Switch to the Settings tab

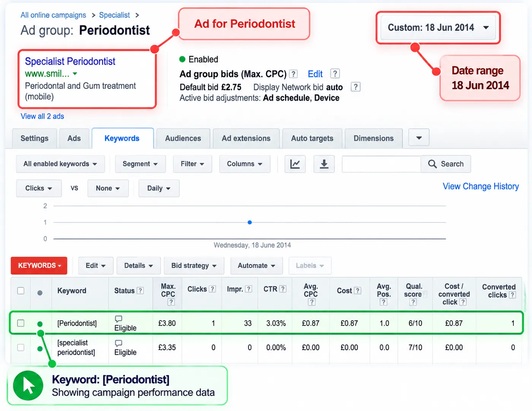(35, 139)
